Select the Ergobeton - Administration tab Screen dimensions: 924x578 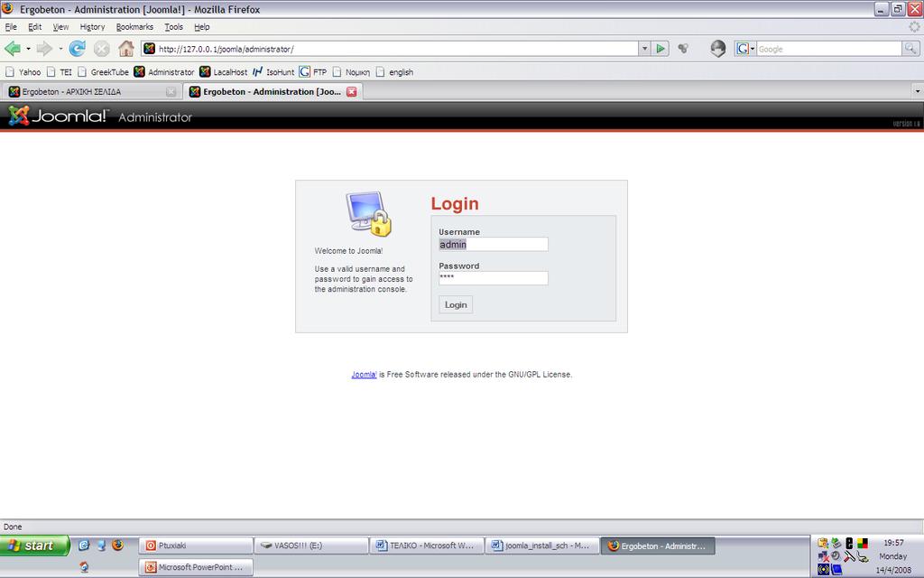click(273, 91)
